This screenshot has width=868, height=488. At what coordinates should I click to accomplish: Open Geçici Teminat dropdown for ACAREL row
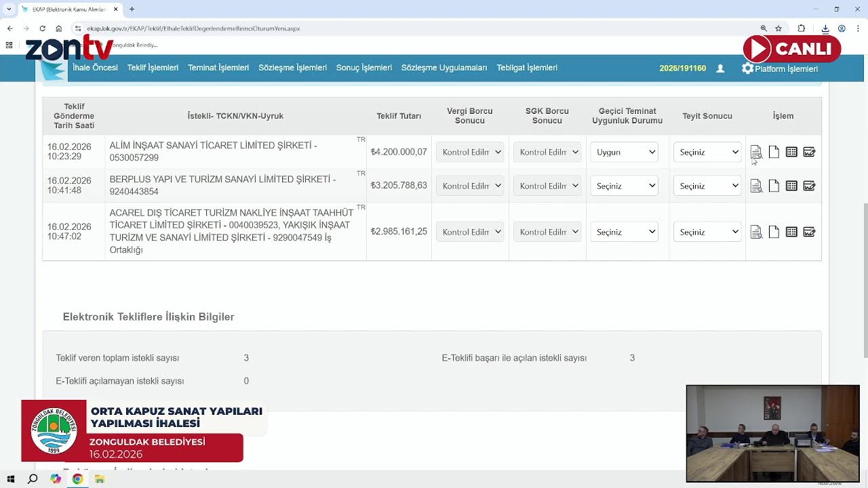pos(624,232)
